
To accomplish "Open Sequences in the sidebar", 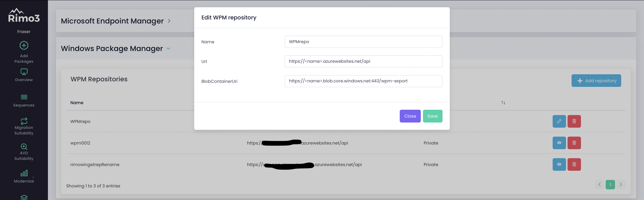I will tap(24, 101).
